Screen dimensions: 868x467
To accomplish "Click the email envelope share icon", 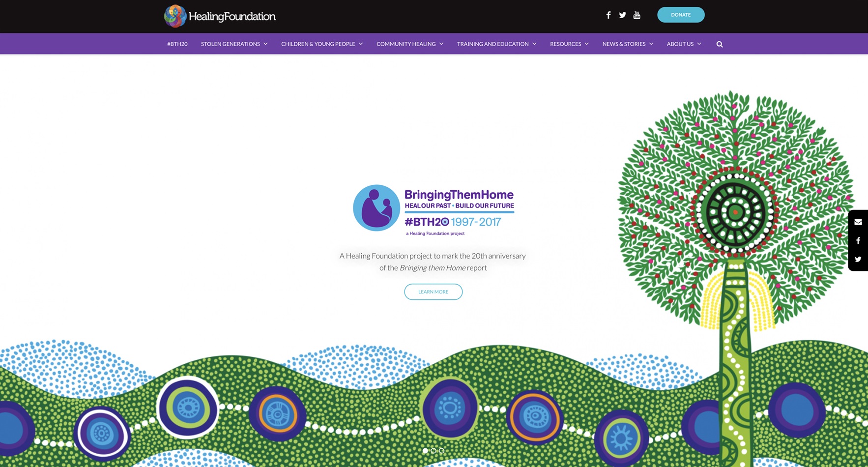I will pos(858,222).
